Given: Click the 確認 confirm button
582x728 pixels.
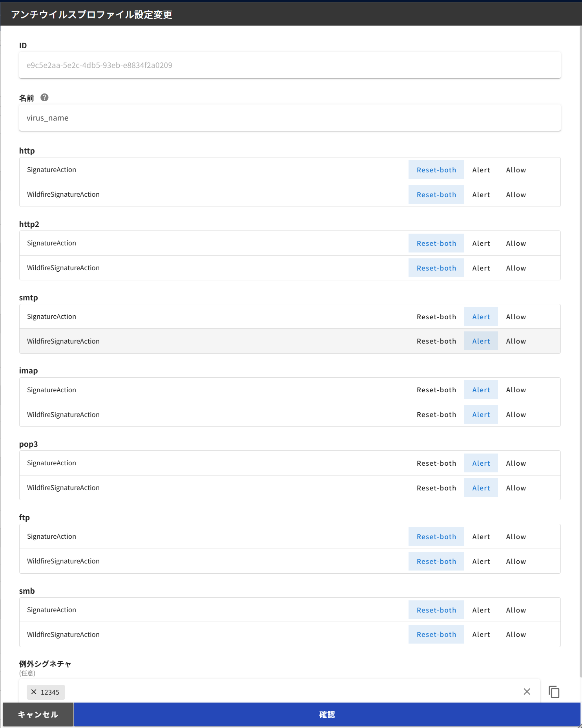Looking at the screenshot, I should (x=327, y=715).
